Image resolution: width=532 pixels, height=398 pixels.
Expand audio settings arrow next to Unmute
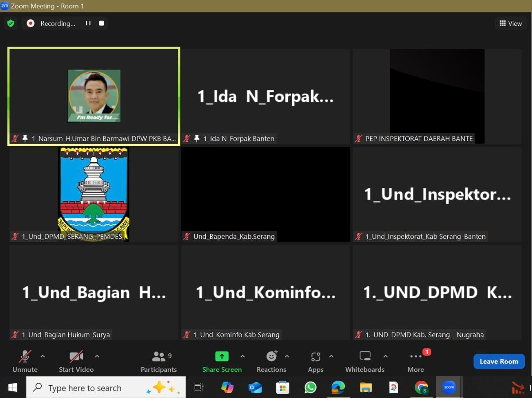point(43,356)
